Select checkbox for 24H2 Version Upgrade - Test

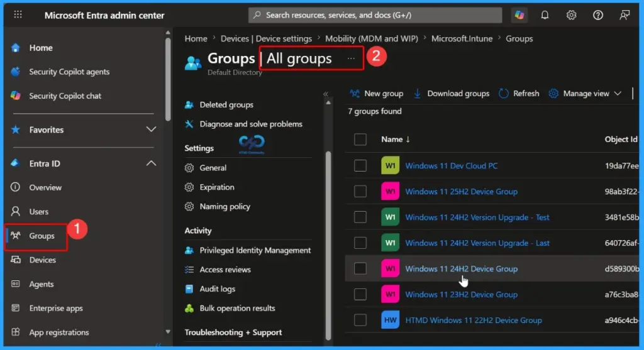point(360,217)
